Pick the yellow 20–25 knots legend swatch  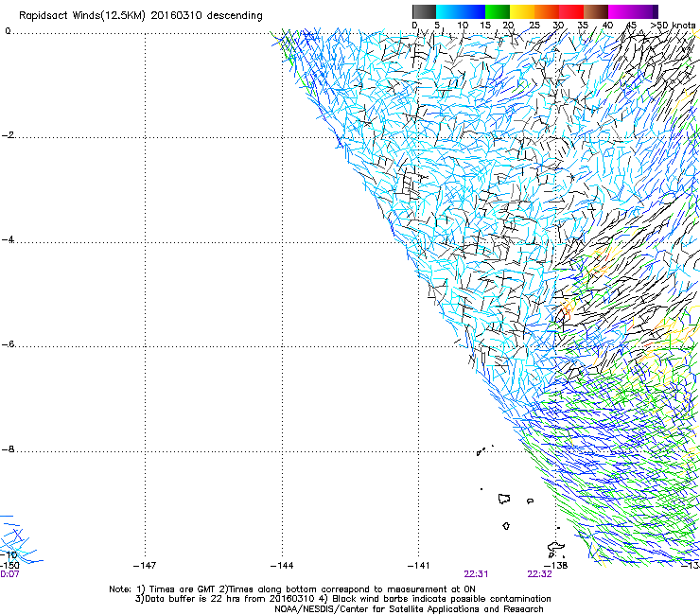(522, 11)
